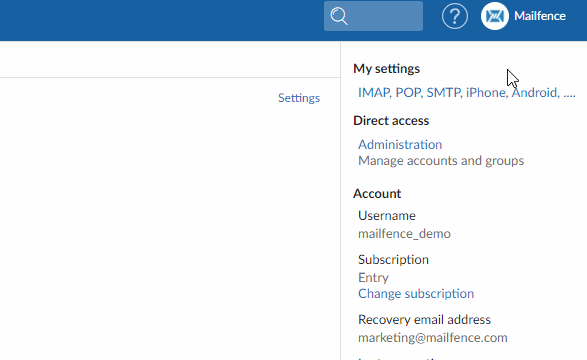
Task: Click the Username label
Action: coord(387,216)
